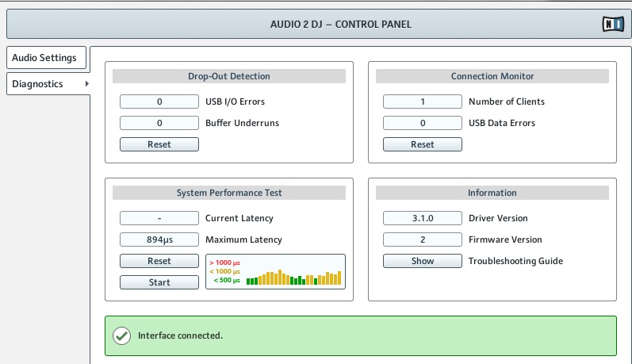The image size is (632, 364).
Task: Reset the Drop-Out Detection counters
Action: coord(159,144)
